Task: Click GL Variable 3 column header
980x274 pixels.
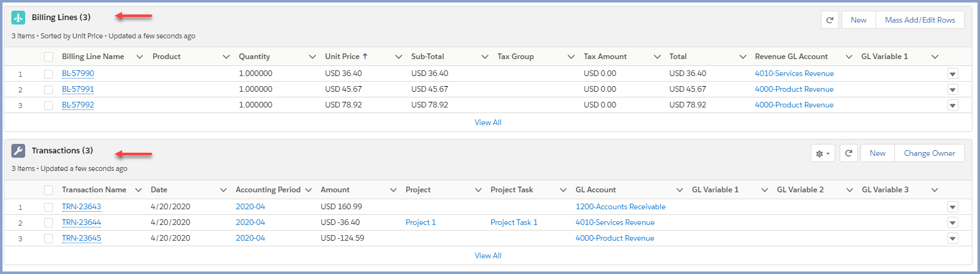Action: (x=885, y=190)
